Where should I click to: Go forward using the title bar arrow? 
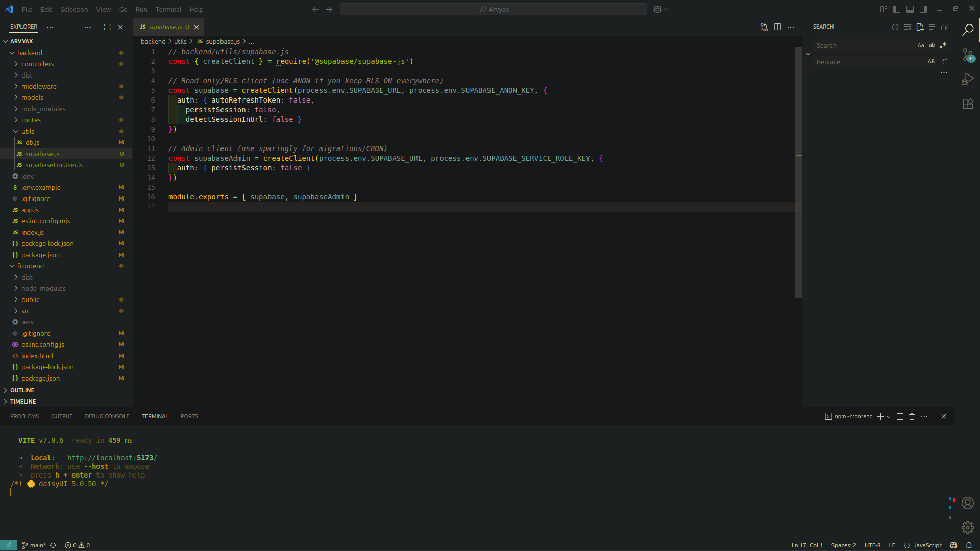329,9
